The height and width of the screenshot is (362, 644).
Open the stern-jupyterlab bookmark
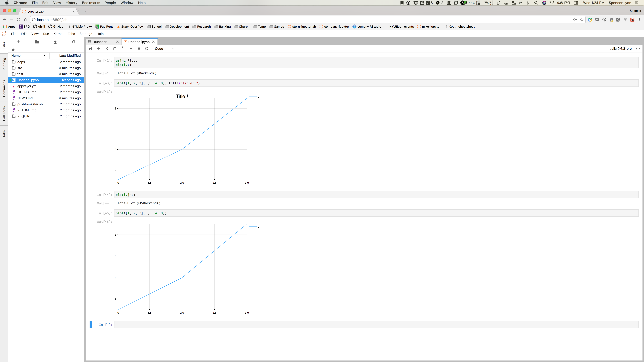pos(302,27)
